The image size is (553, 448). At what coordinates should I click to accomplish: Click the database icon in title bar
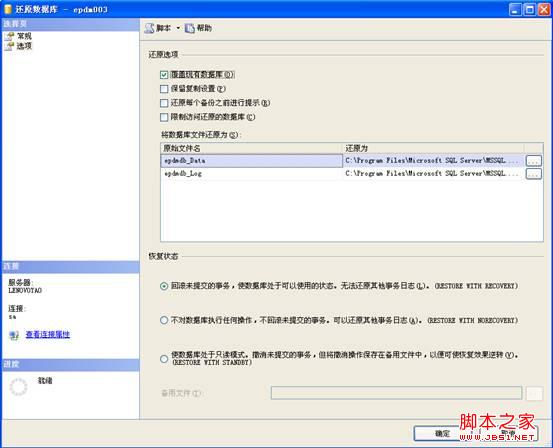click(8, 9)
